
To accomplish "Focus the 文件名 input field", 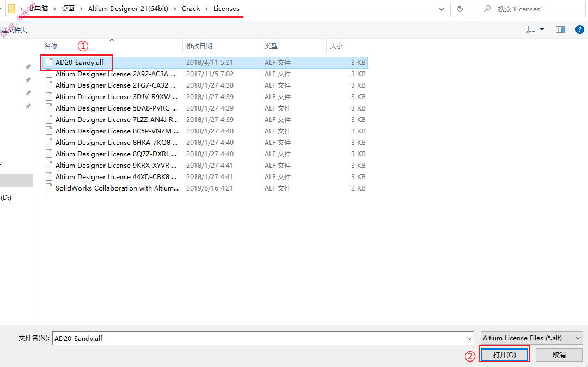I will click(x=263, y=338).
